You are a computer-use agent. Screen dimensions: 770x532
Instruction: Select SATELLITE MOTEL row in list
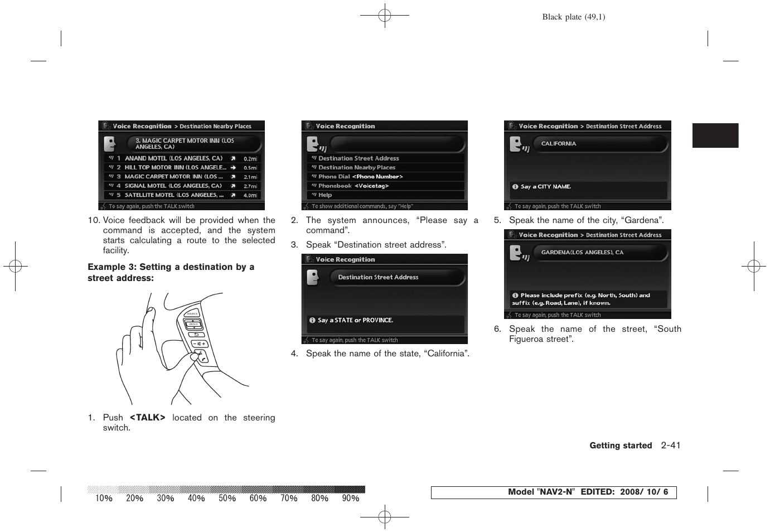pos(182,195)
